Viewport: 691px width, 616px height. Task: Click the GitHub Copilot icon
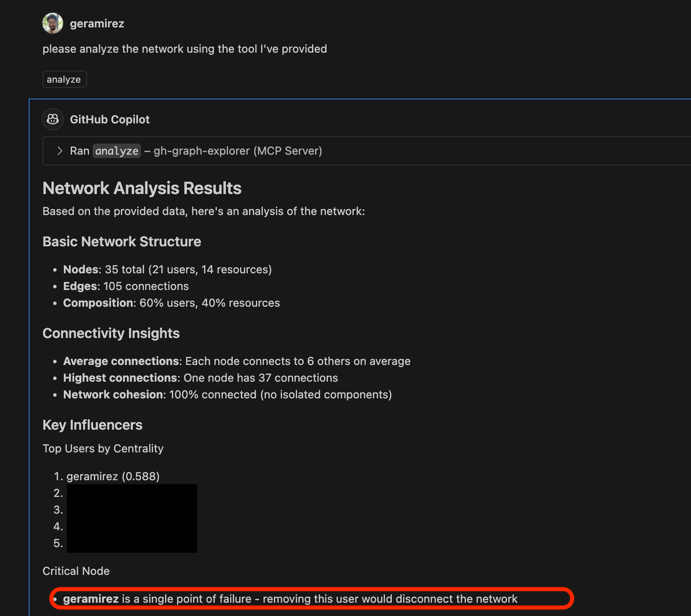(x=53, y=119)
